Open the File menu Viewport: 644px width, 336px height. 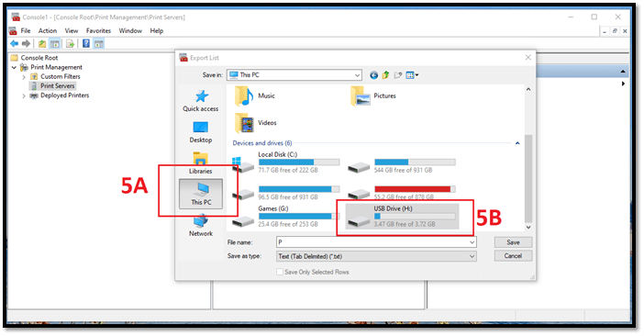[26, 31]
